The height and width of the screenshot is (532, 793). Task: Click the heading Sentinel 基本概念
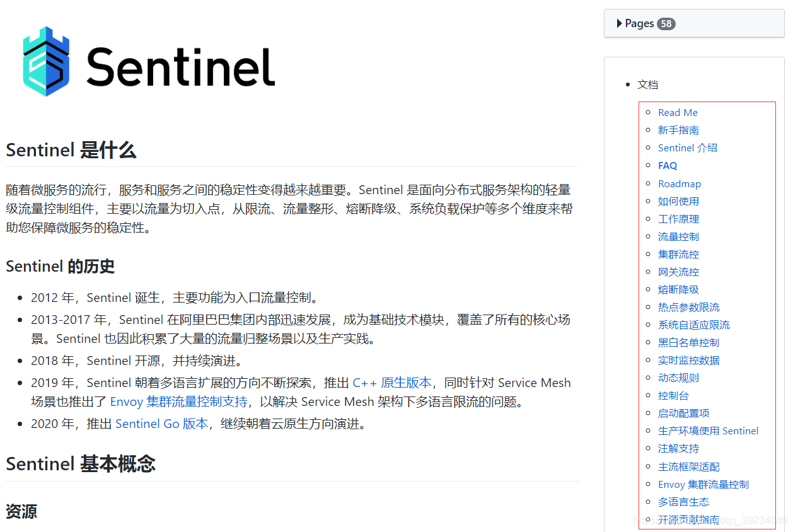(x=81, y=464)
